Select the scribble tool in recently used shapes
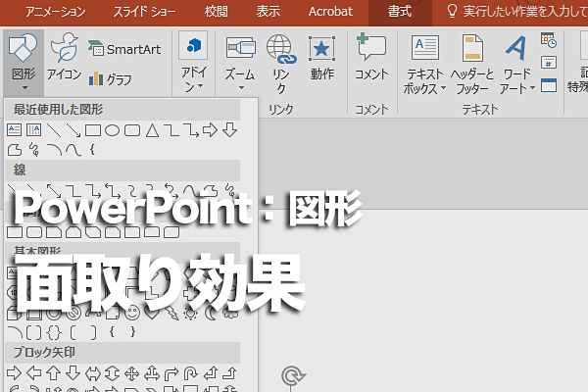The height and width of the screenshot is (392, 588). [x=34, y=149]
